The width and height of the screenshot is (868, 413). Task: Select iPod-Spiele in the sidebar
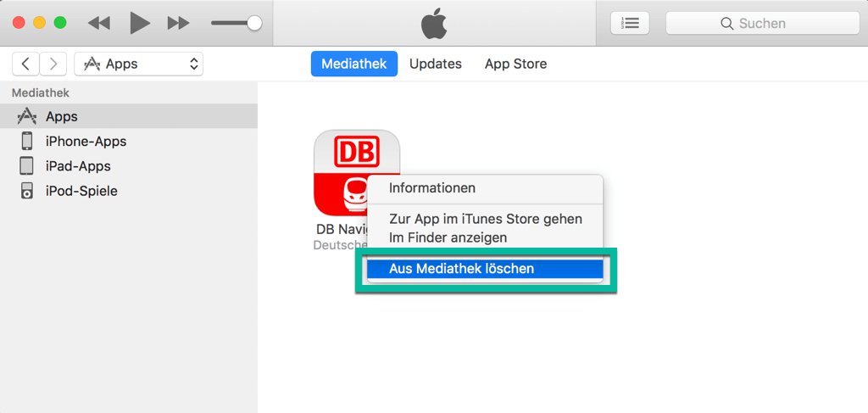coord(129,191)
